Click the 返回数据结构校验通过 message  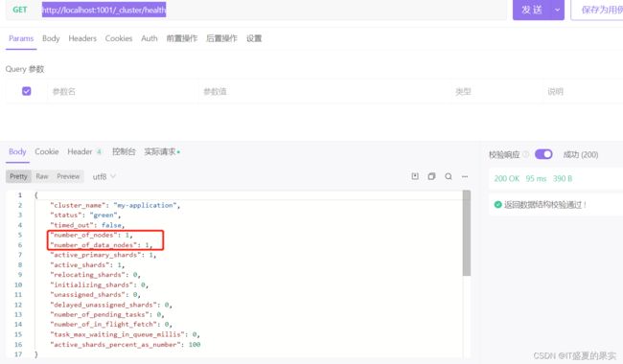545,204
